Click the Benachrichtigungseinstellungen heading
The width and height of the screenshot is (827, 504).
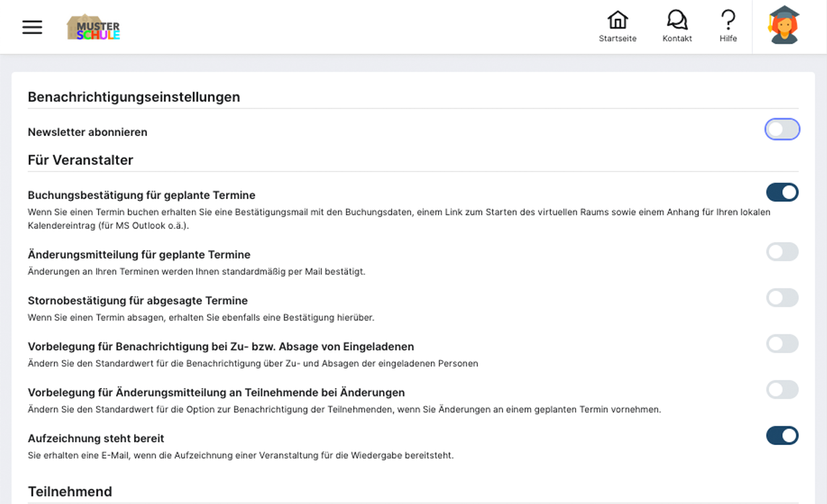(133, 97)
